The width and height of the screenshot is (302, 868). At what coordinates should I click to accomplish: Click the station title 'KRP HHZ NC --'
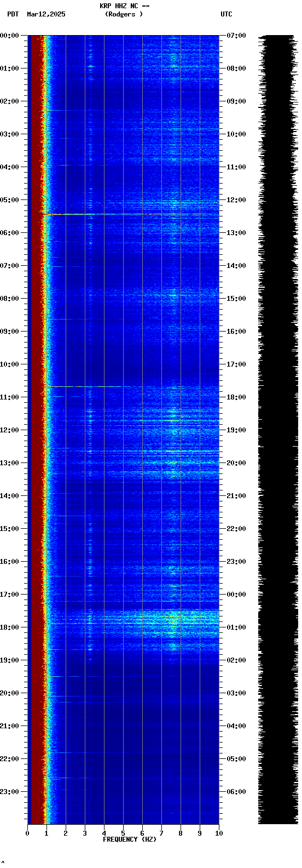point(124,6)
